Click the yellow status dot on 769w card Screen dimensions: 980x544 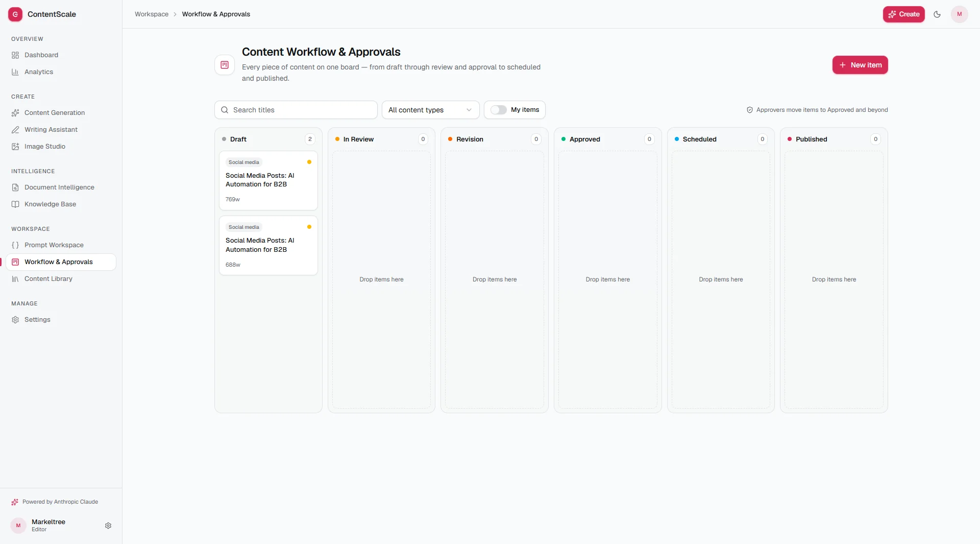(309, 162)
